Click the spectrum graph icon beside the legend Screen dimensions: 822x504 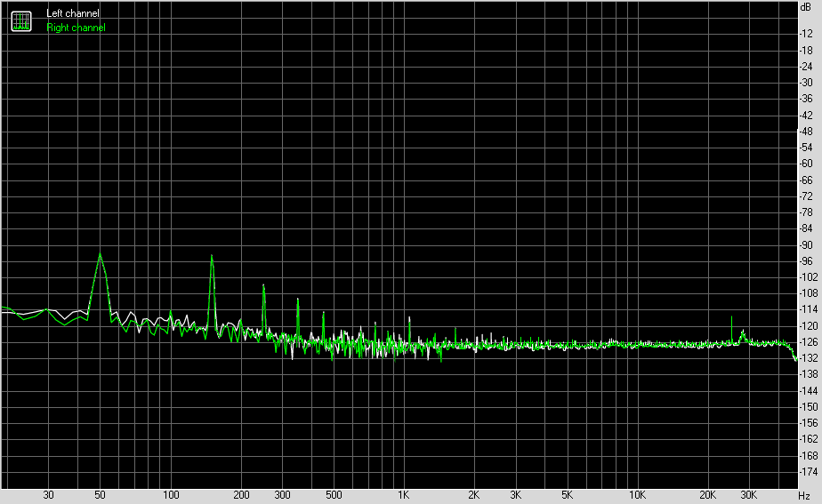(21, 21)
